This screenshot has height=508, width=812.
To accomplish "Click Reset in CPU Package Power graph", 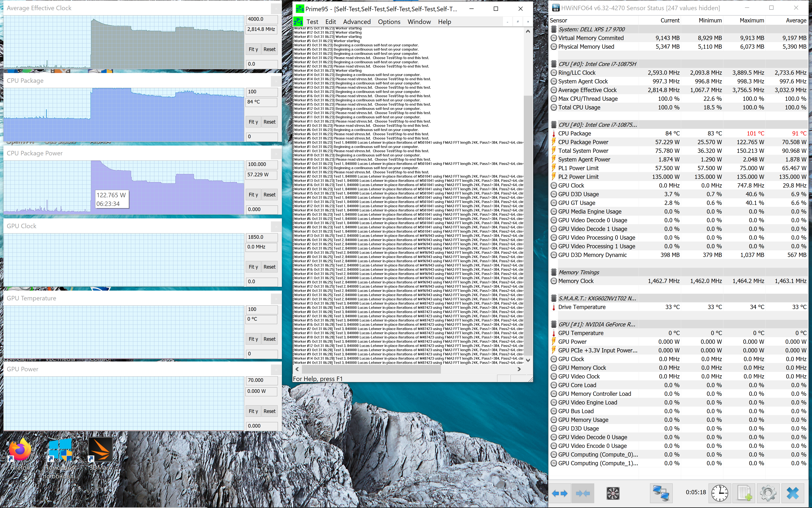I will pyautogui.click(x=269, y=195).
